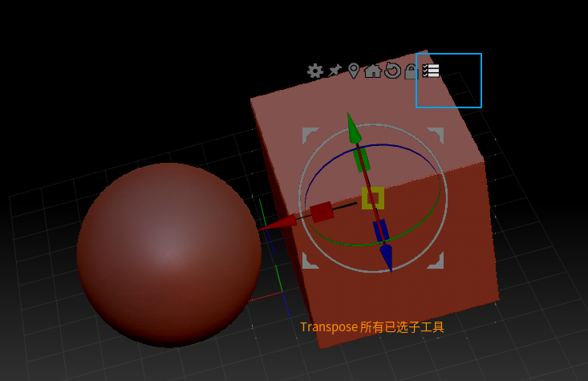
Task: Toggle the Transpose all selected subtools list icon
Action: click(x=431, y=71)
